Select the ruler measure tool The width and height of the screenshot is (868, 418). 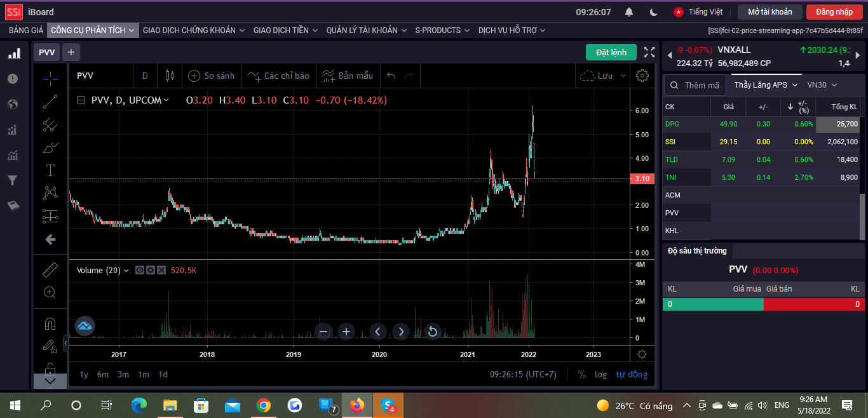pyautogui.click(x=50, y=270)
